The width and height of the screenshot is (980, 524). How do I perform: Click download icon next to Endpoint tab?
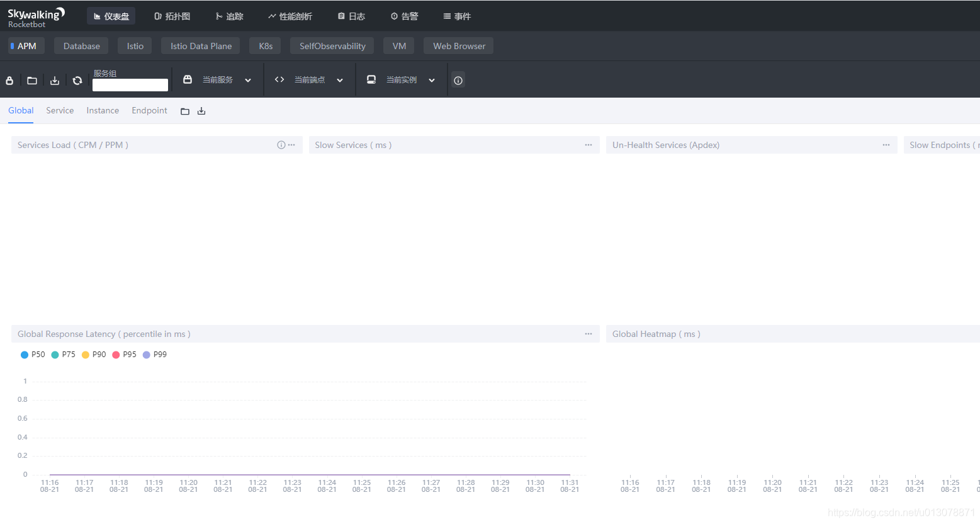click(x=201, y=111)
